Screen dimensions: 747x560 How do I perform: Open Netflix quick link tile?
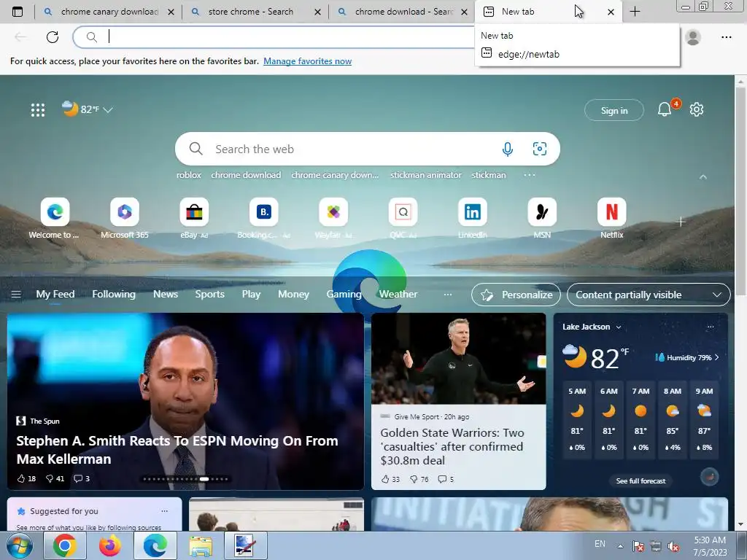coord(611,219)
